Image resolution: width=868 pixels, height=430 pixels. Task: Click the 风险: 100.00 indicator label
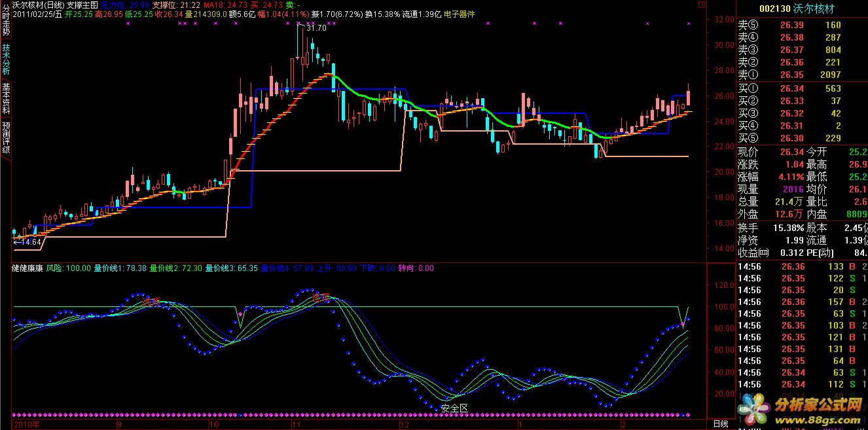tap(68, 268)
